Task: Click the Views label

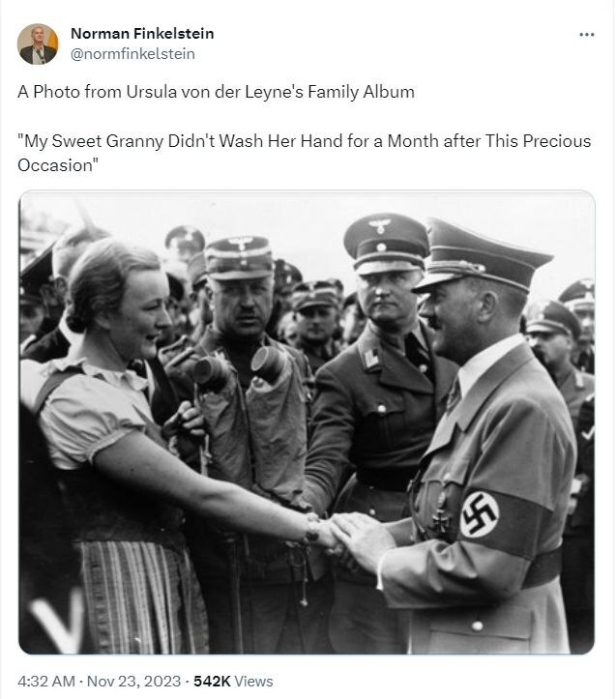Action: (253, 682)
